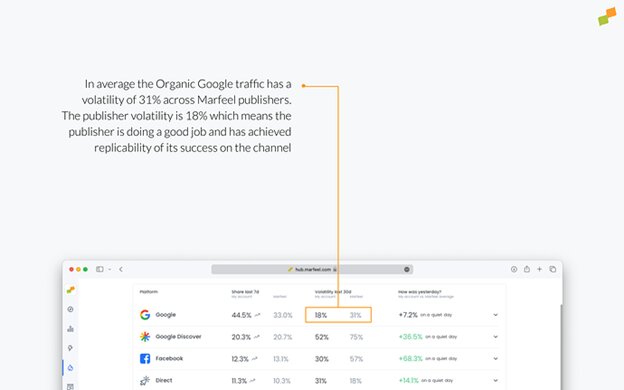Open a new tab with plus icon
The width and height of the screenshot is (624, 390).
point(539,269)
